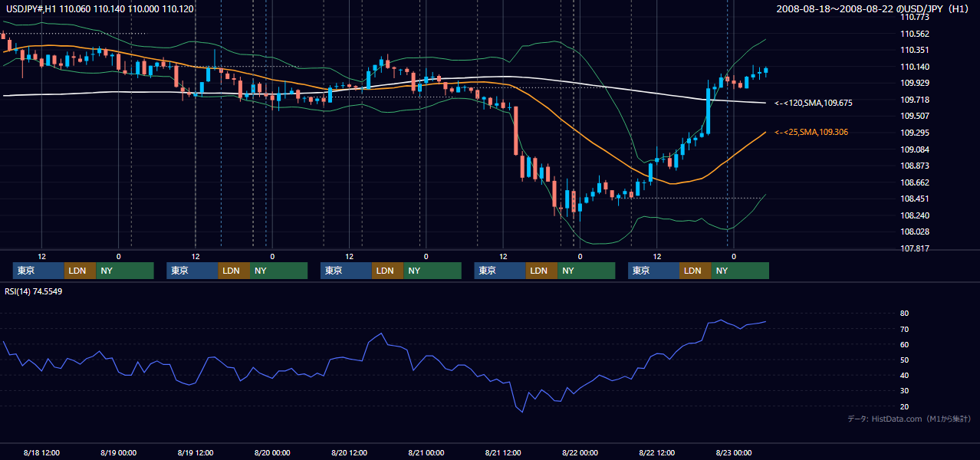The height and width of the screenshot is (460, 980).
Task: Click the 8/21 00:00 time axis label
Action: pyautogui.click(x=426, y=452)
